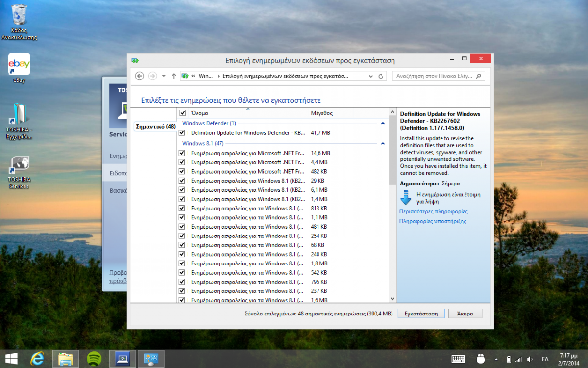
Task: Click the update list vertical scrollbar thumb
Action: (x=392, y=151)
